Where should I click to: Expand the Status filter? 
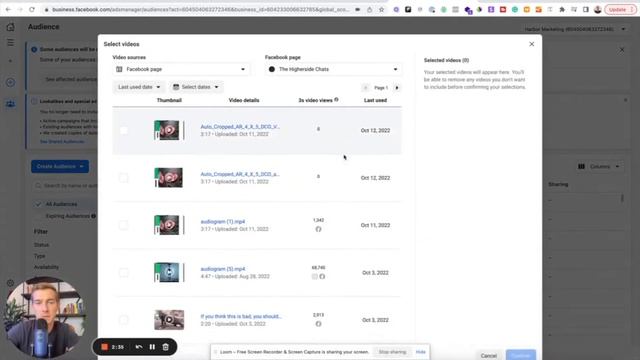click(42, 245)
